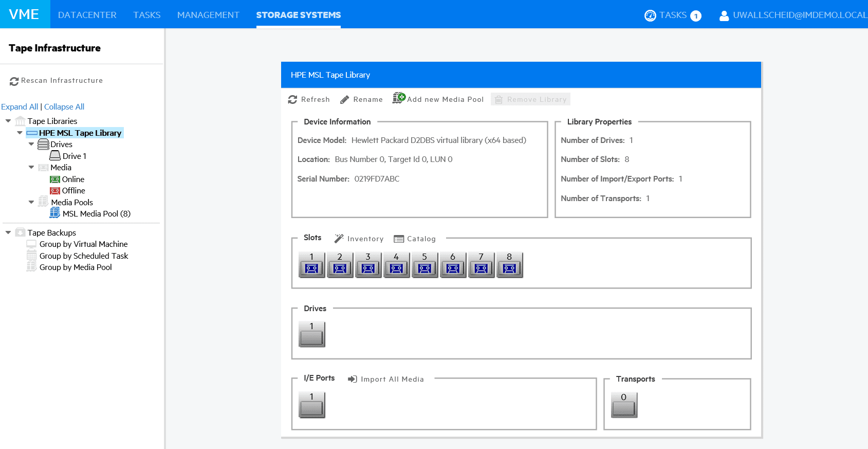Open the UWALLSCHEID@IMDEMO.LOCAL user menu
The width and height of the screenshot is (868, 449).
(800, 15)
